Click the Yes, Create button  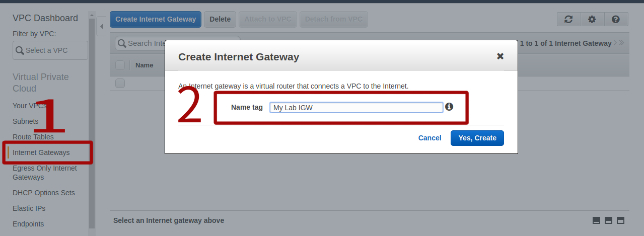(x=477, y=138)
